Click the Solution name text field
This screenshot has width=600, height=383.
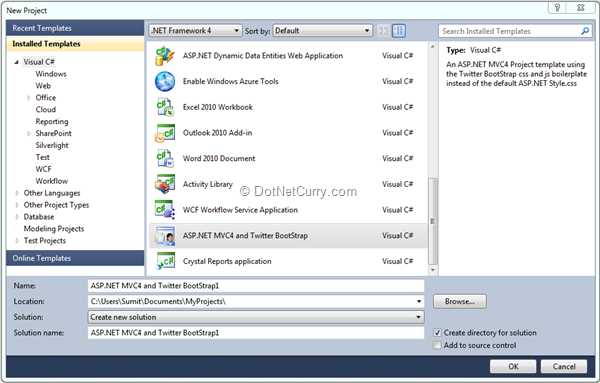point(256,333)
